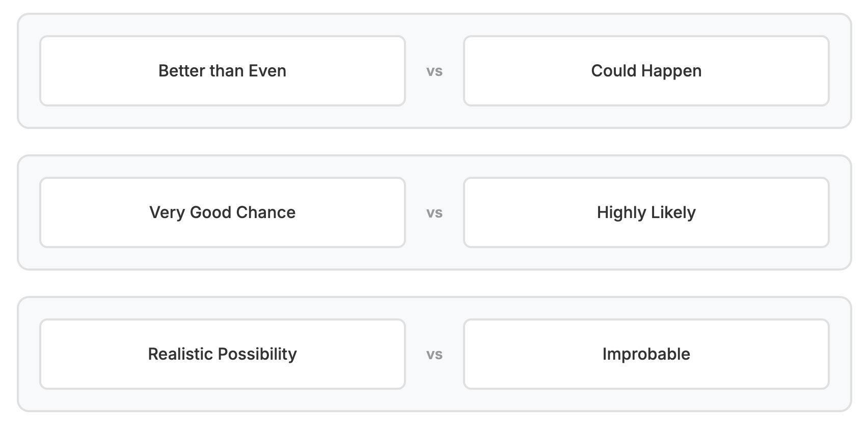This screenshot has height=430, width=868.
Task: Rank Improbable above Realistic Possibility
Action: click(x=646, y=354)
